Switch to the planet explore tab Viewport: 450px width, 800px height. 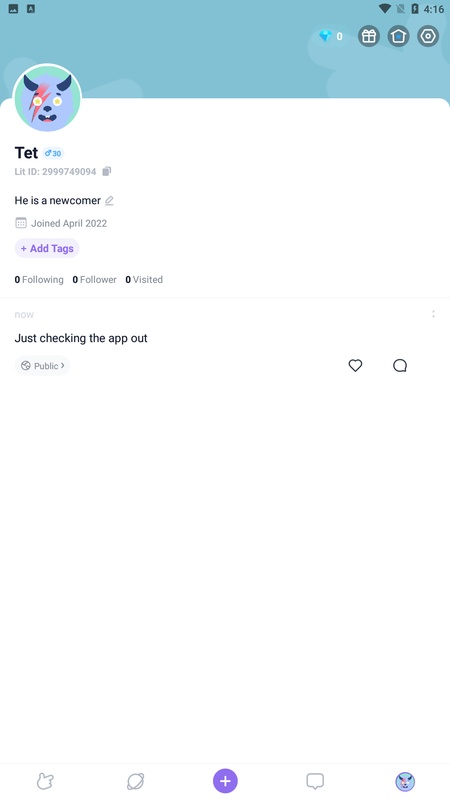[135, 781]
